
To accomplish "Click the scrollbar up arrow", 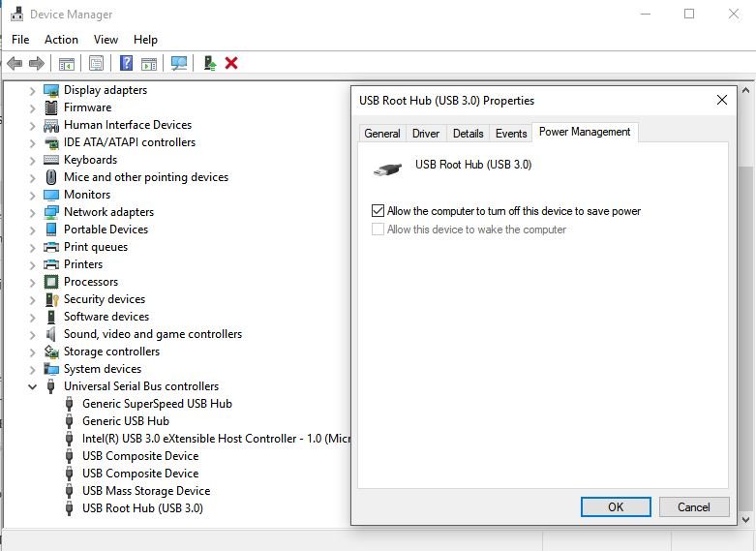I will coord(745,91).
